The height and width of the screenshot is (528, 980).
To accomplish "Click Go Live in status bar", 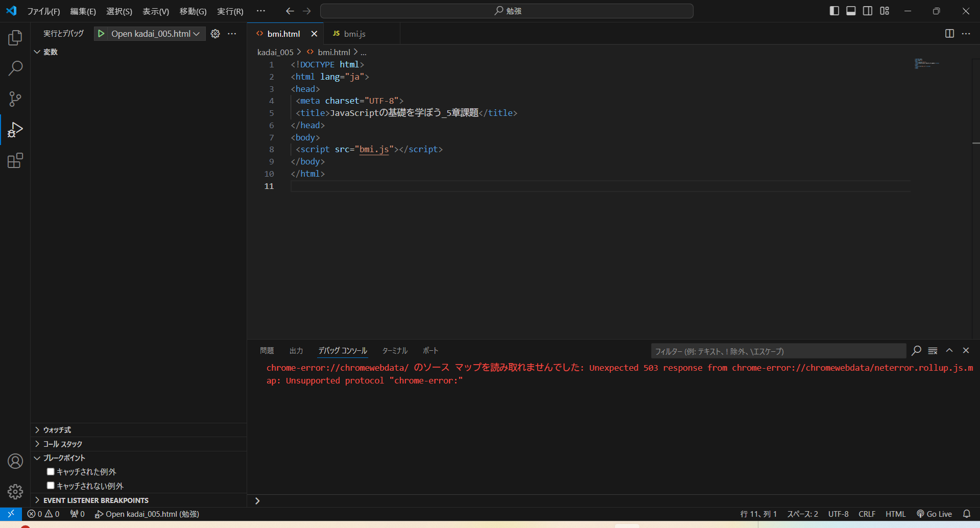I will [934, 514].
